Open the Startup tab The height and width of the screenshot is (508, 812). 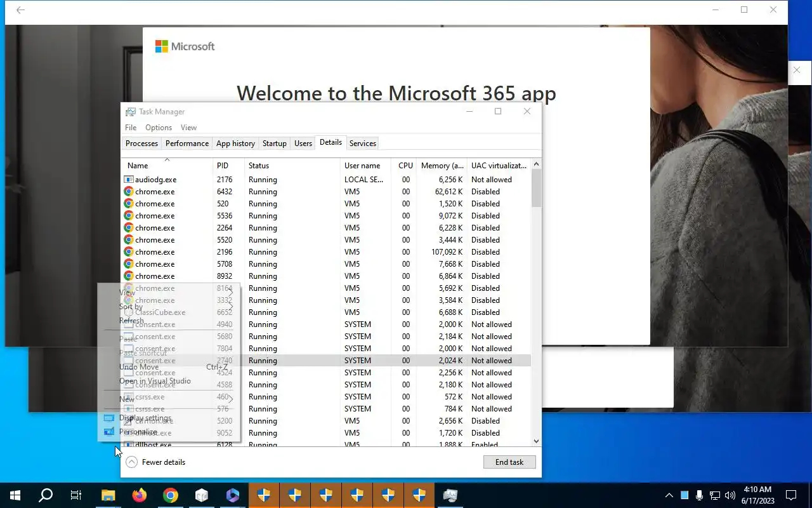275,144
